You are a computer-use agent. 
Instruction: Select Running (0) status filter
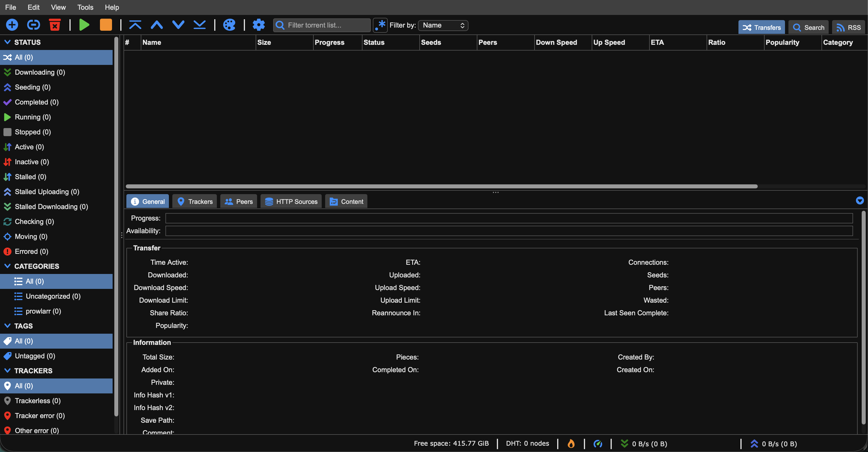coord(56,117)
